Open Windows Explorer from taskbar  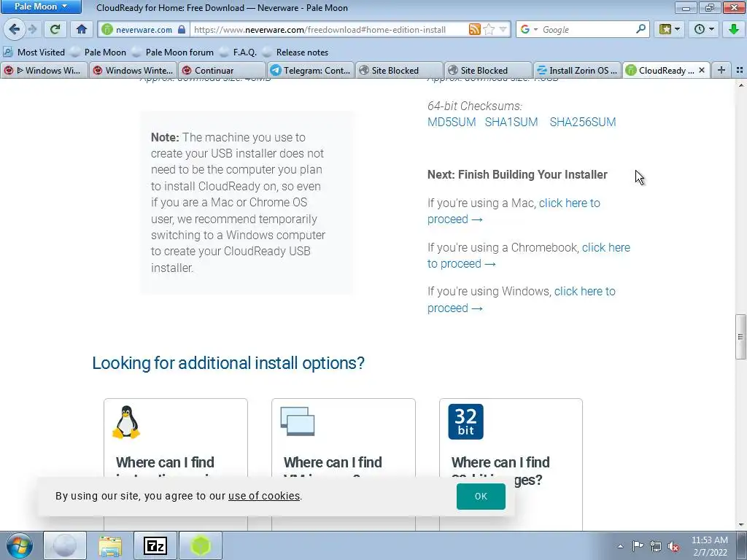pyautogui.click(x=110, y=545)
